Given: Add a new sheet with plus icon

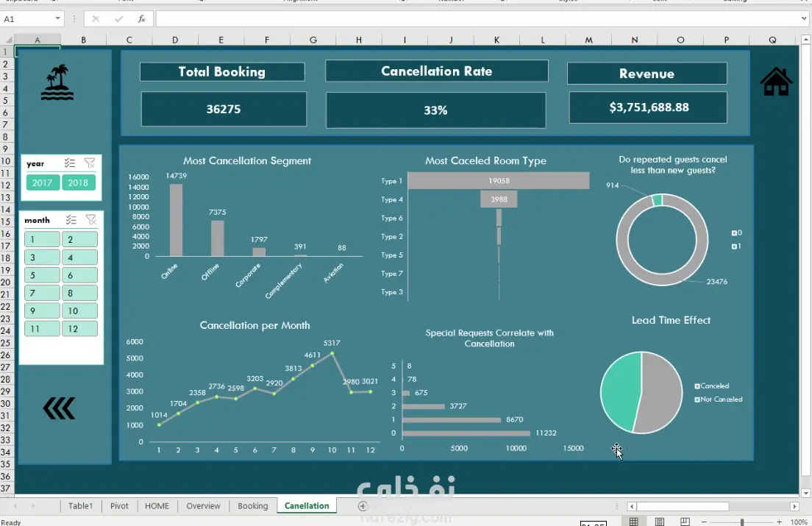Looking at the screenshot, I should click(x=363, y=506).
